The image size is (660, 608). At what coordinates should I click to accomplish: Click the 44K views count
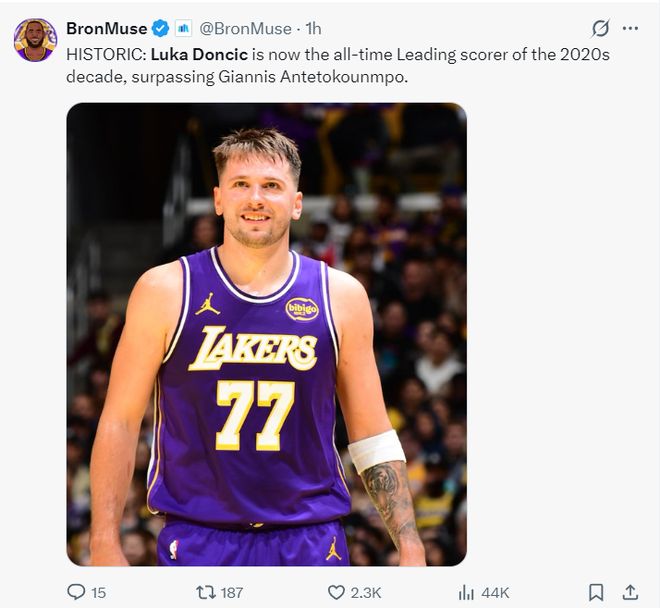[x=495, y=592]
